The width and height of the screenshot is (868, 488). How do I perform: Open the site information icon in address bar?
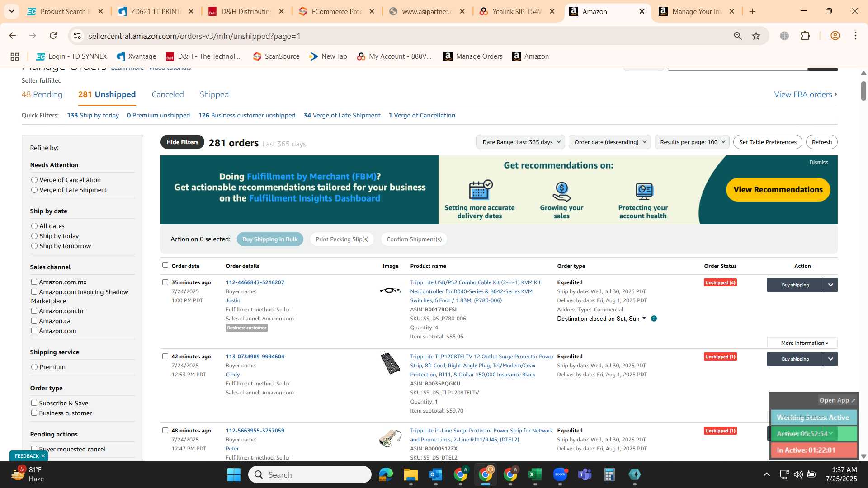77,36
